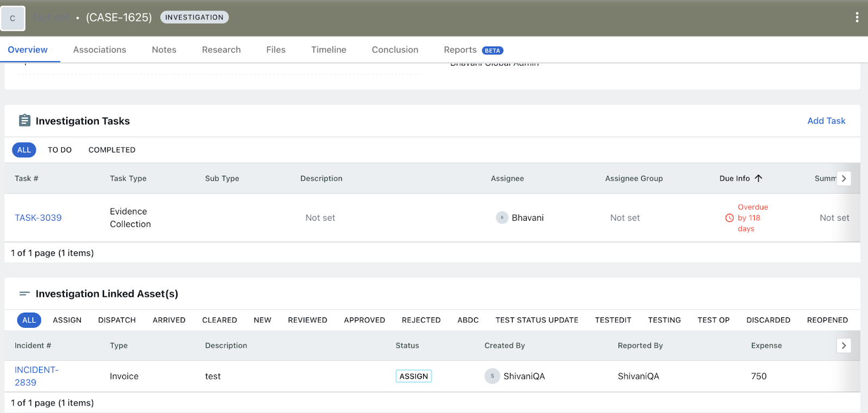
Task: Click the Task # column header
Action: 27,179
